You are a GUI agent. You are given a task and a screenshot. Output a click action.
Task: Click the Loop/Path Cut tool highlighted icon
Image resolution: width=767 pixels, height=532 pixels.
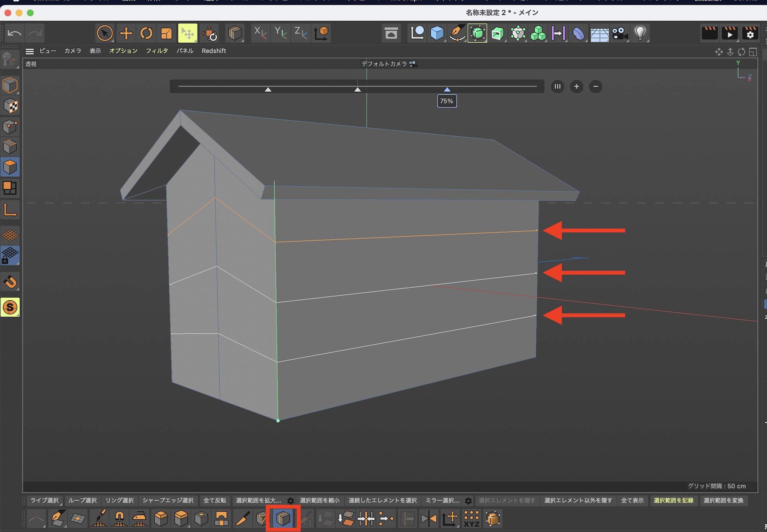point(283,519)
